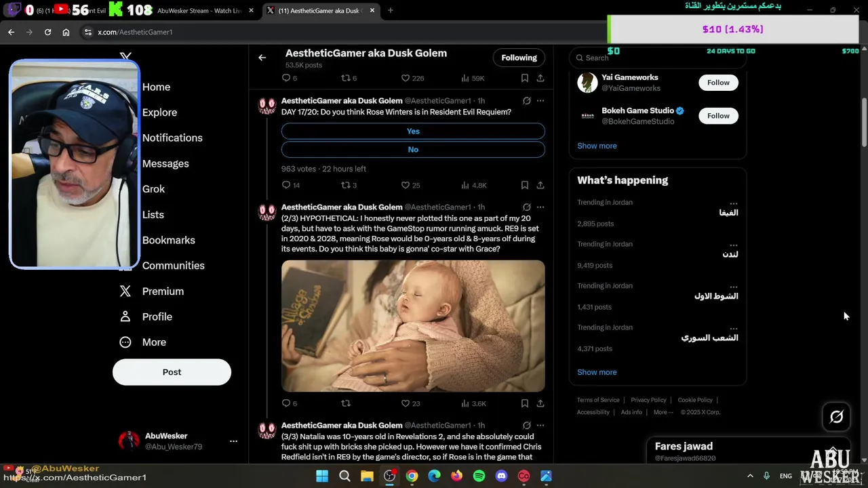Open more options on the DAY 17/20 tweet
This screenshot has width=868, height=488.
540,101
